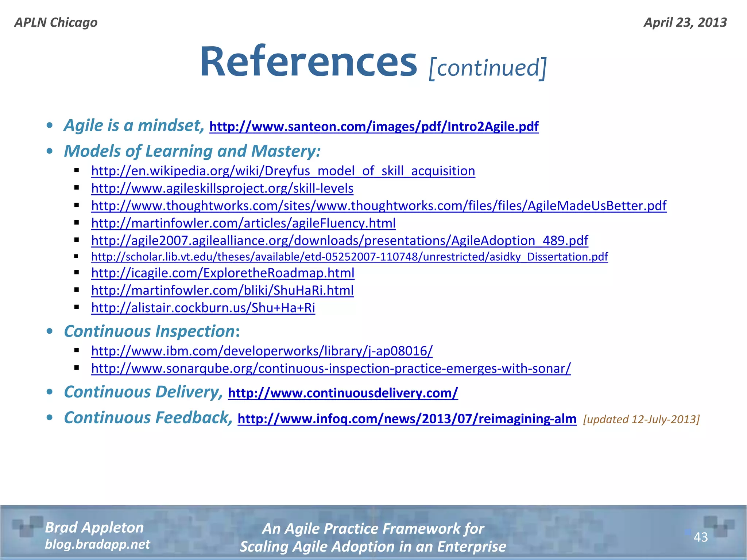This screenshot has height=560, width=747.
Task: Open martinfowler ShuHaRi.html link
Action: 222,291
